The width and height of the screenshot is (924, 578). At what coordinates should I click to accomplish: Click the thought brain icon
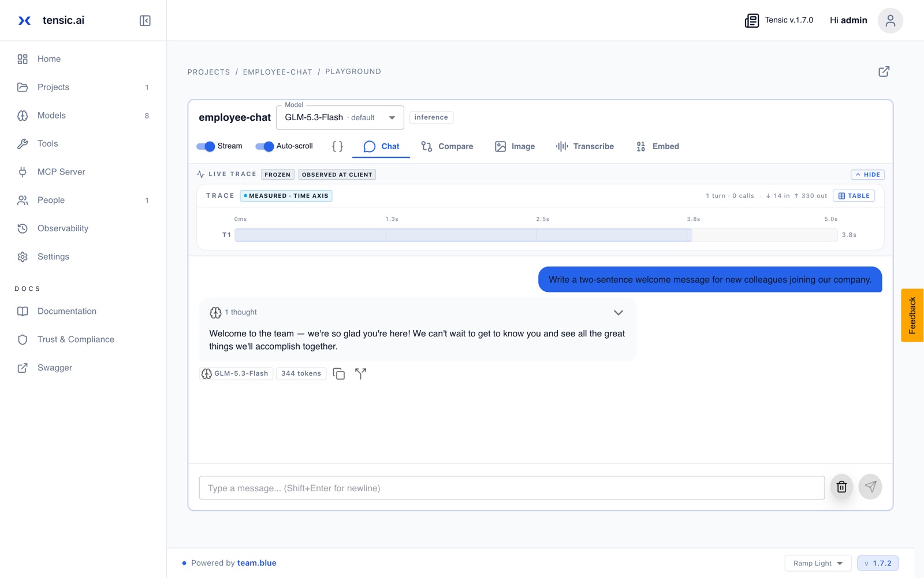(215, 313)
